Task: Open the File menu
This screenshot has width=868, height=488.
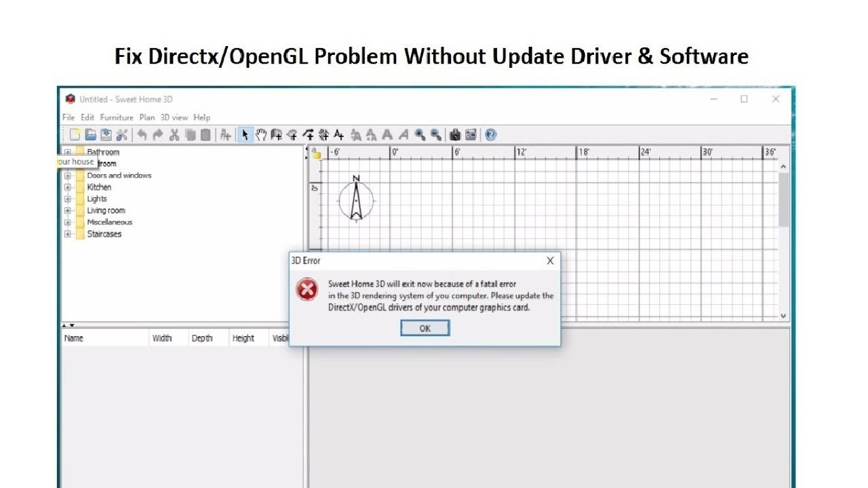Action: point(68,117)
